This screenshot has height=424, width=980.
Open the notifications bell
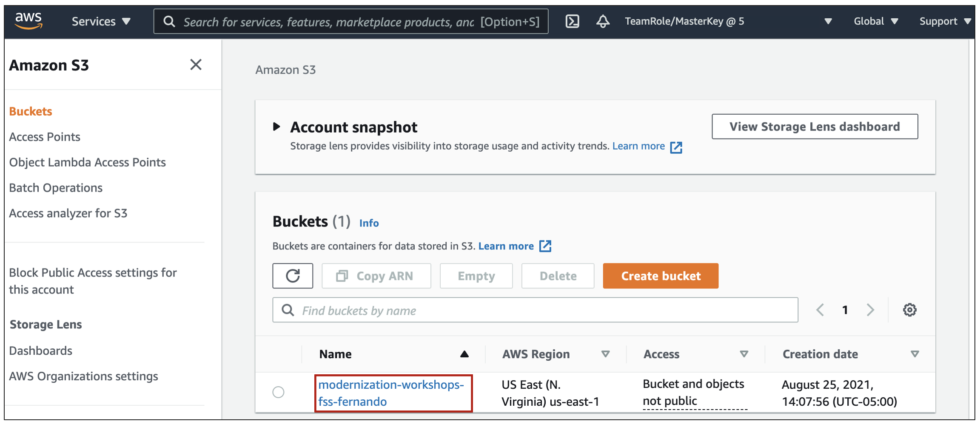tap(603, 21)
